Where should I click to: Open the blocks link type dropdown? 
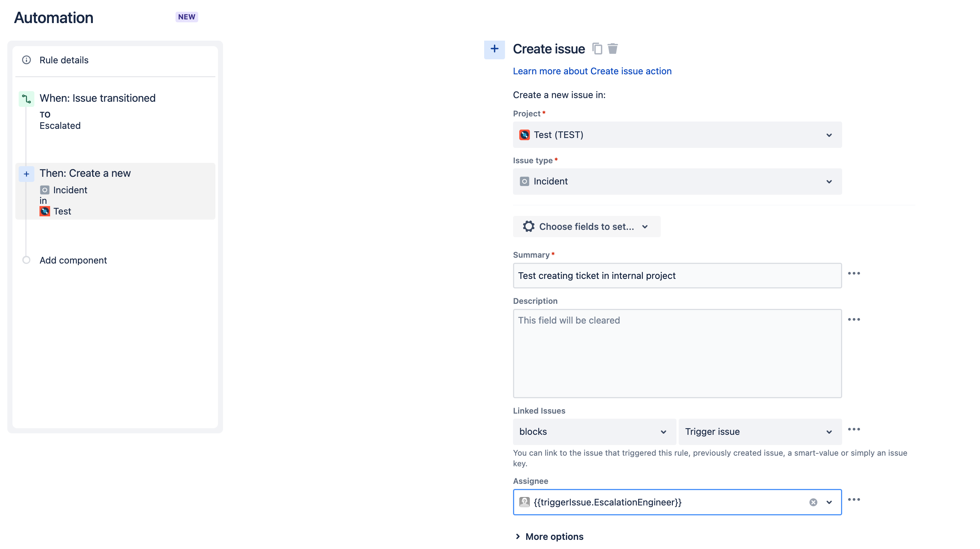click(594, 432)
